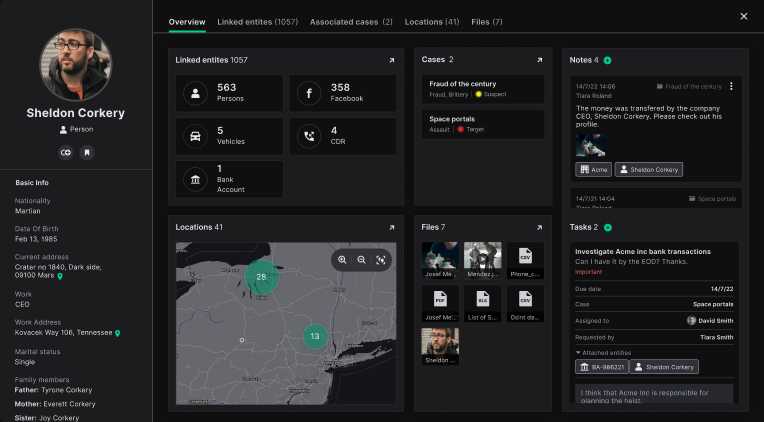Image resolution: width=764 pixels, height=422 pixels.
Task: Zoom out on the locations map
Action: 361,260
